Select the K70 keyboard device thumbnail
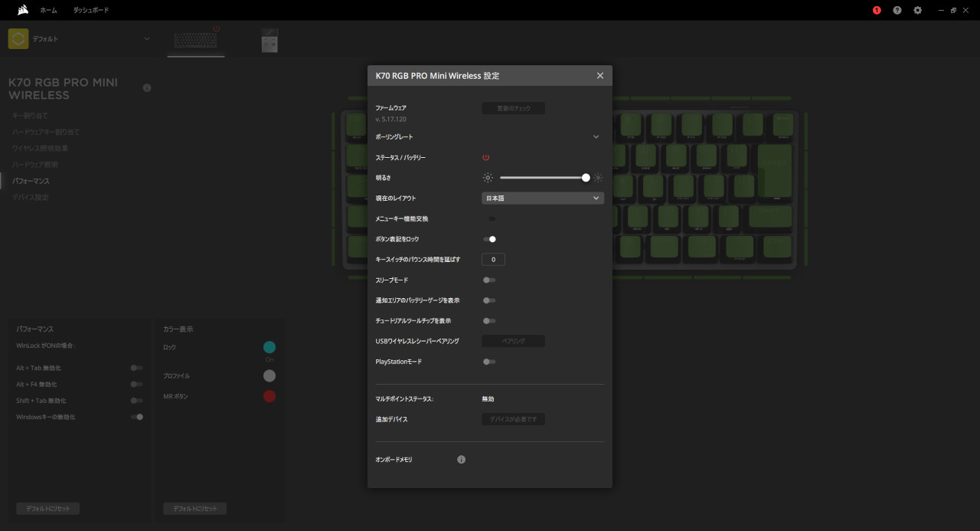 [x=196, y=40]
